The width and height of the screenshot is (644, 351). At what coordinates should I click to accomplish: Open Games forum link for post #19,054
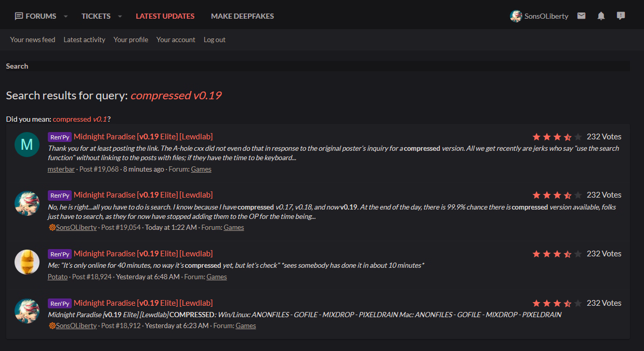coord(234,227)
